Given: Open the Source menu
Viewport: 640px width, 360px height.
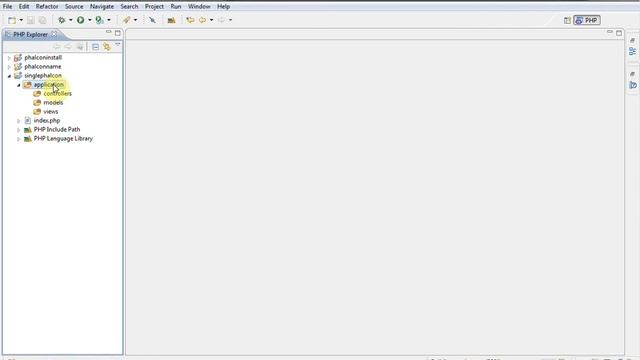Looking at the screenshot, I should click(74, 7).
